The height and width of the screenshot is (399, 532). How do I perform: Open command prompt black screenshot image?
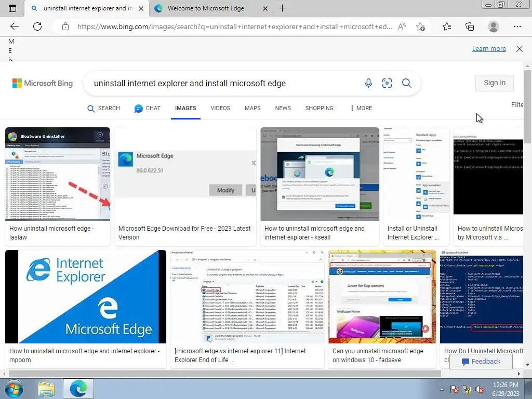[488, 174]
